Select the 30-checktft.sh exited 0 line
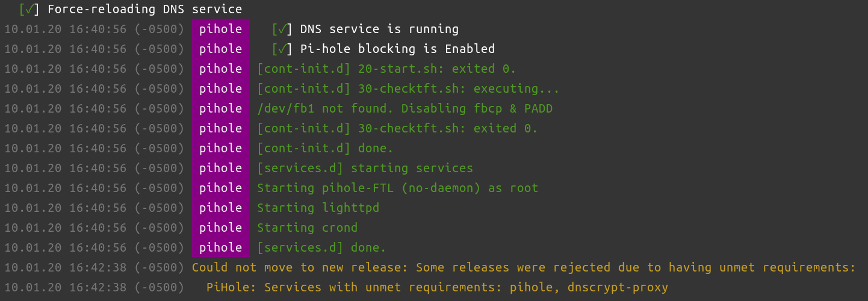 tap(397, 128)
